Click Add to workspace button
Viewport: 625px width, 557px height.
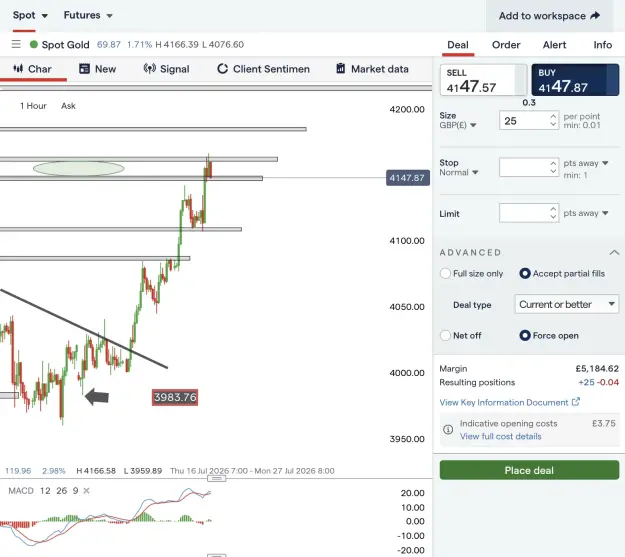[549, 16]
